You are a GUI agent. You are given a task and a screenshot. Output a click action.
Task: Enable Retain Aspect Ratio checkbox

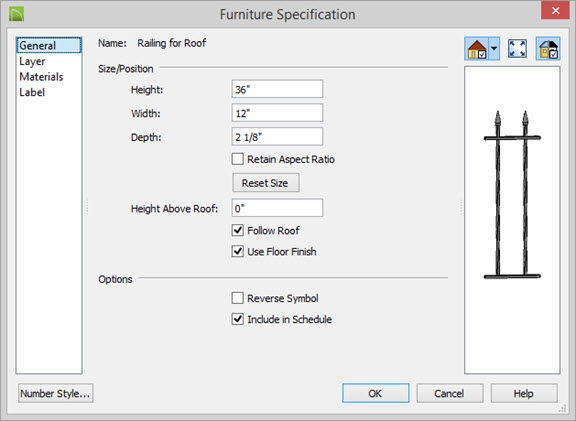(x=238, y=159)
